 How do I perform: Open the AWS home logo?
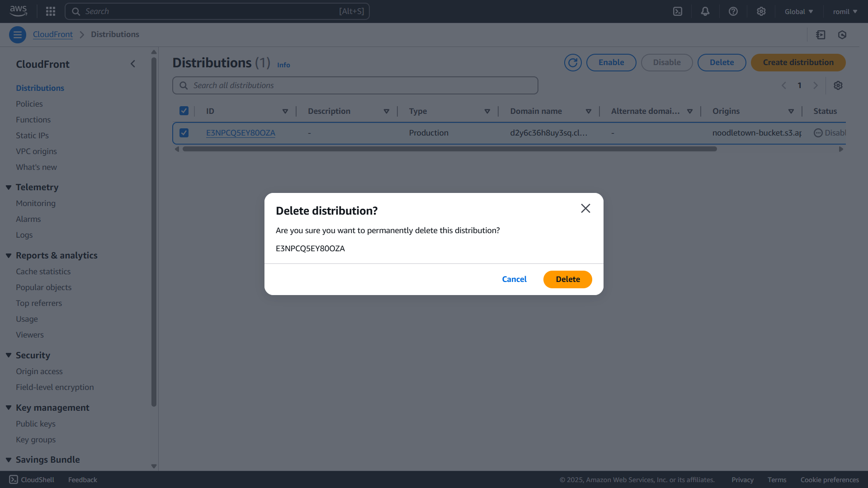tap(19, 11)
